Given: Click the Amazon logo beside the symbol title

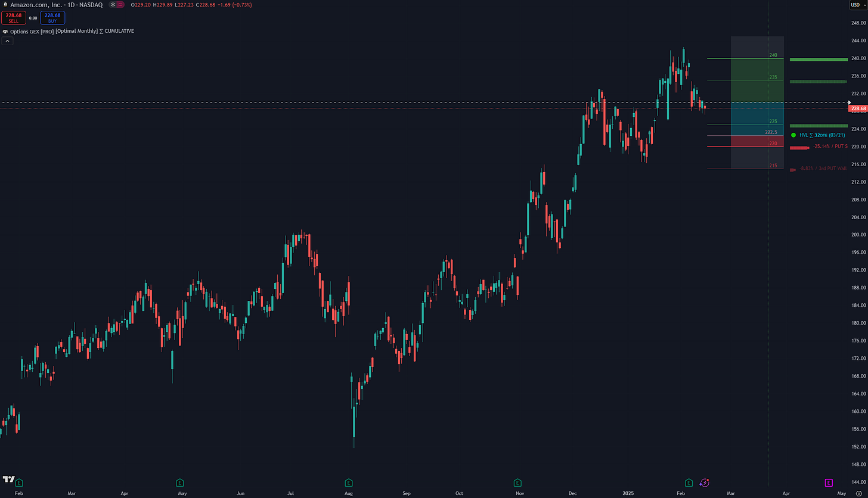Looking at the screenshot, I should 5,5.
